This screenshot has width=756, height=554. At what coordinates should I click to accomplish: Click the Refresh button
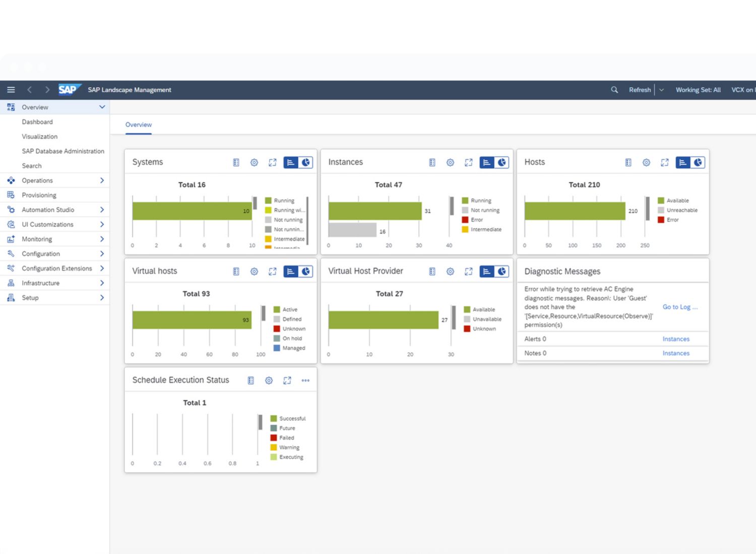click(x=640, y=90)
